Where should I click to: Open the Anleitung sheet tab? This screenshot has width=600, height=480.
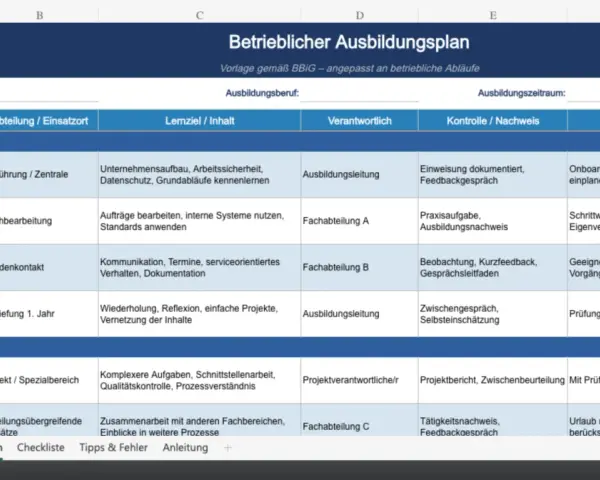tap(185, 447)
